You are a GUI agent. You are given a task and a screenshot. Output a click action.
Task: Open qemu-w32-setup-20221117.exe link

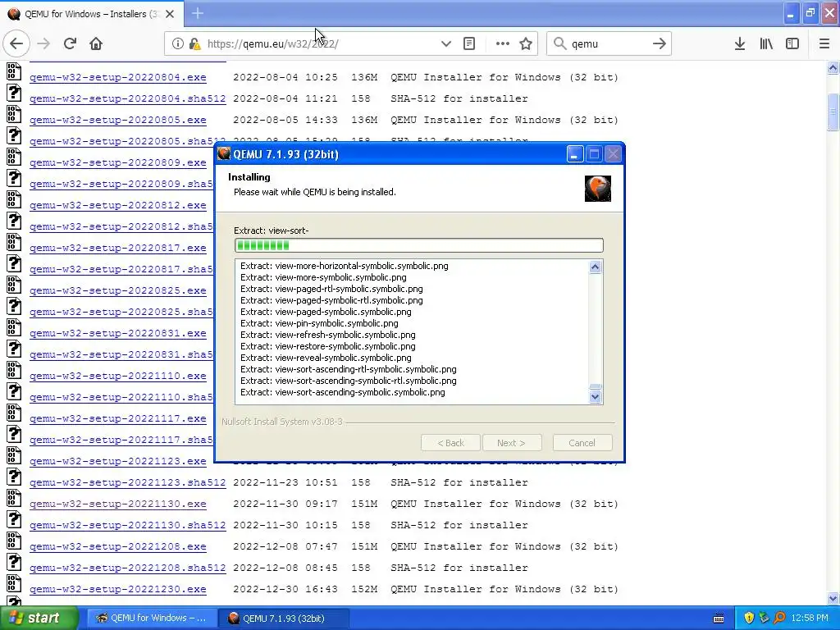[118, 418]
